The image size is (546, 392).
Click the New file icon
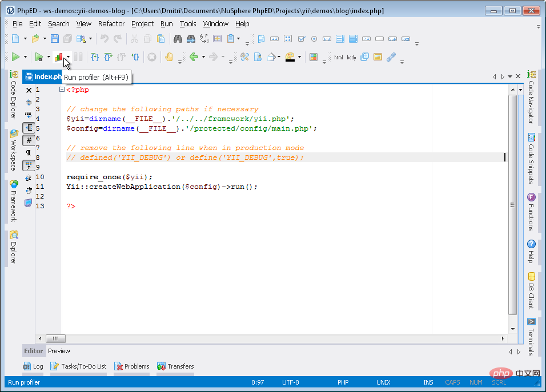point(15,39)
